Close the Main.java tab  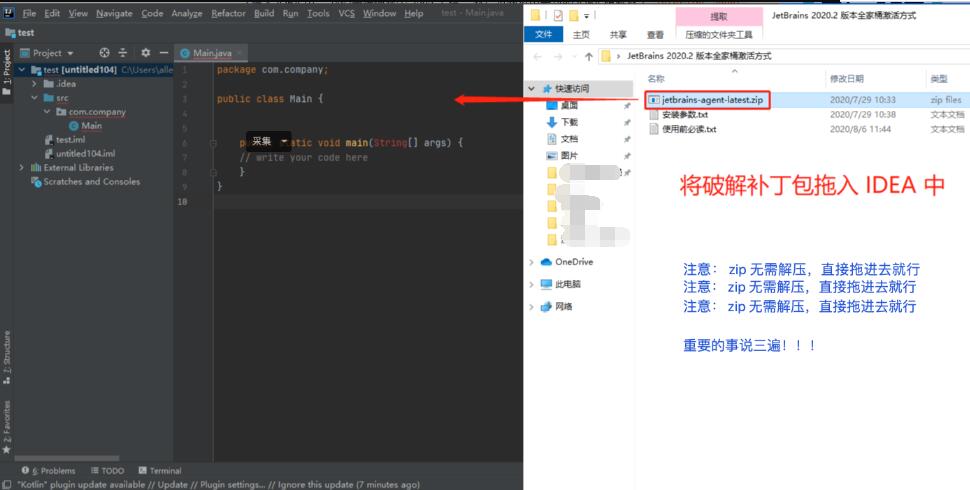[241, 53]
